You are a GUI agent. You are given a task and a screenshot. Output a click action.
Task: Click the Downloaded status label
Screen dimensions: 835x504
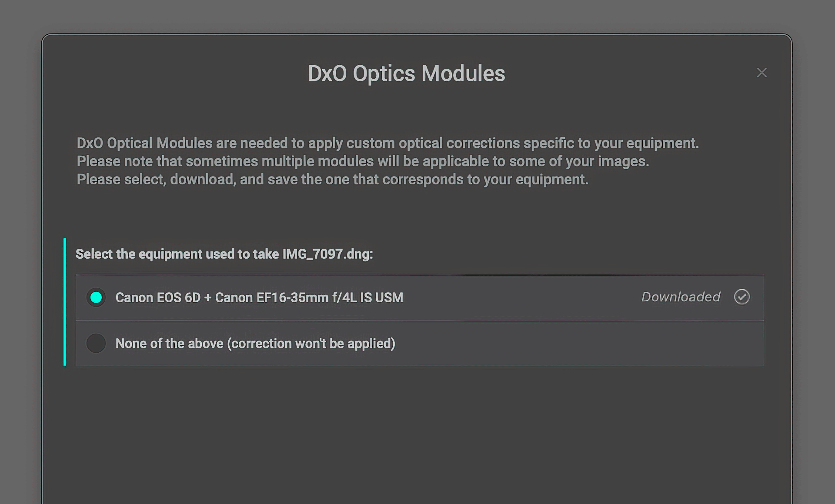(x=680, y=297)
